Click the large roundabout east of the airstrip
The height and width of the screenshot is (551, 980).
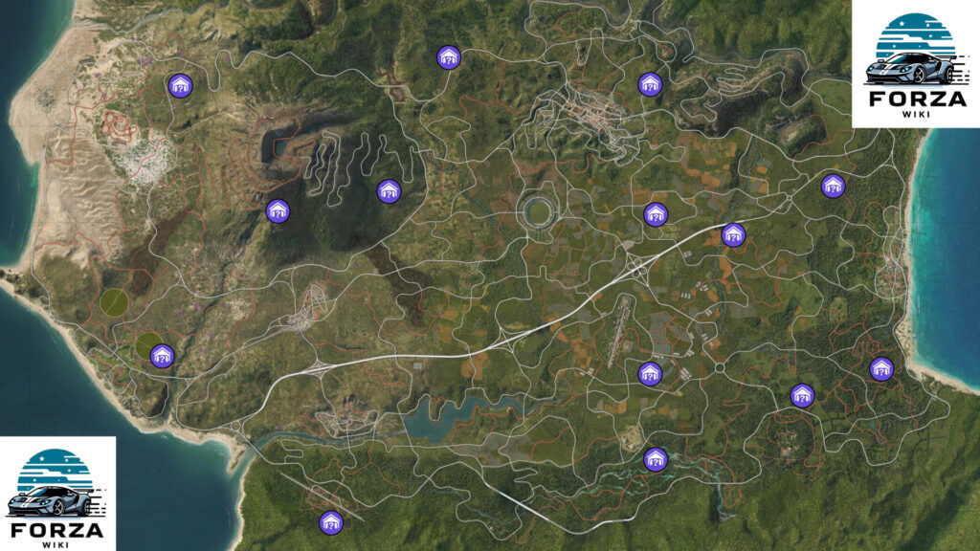(x=720, y=368)
